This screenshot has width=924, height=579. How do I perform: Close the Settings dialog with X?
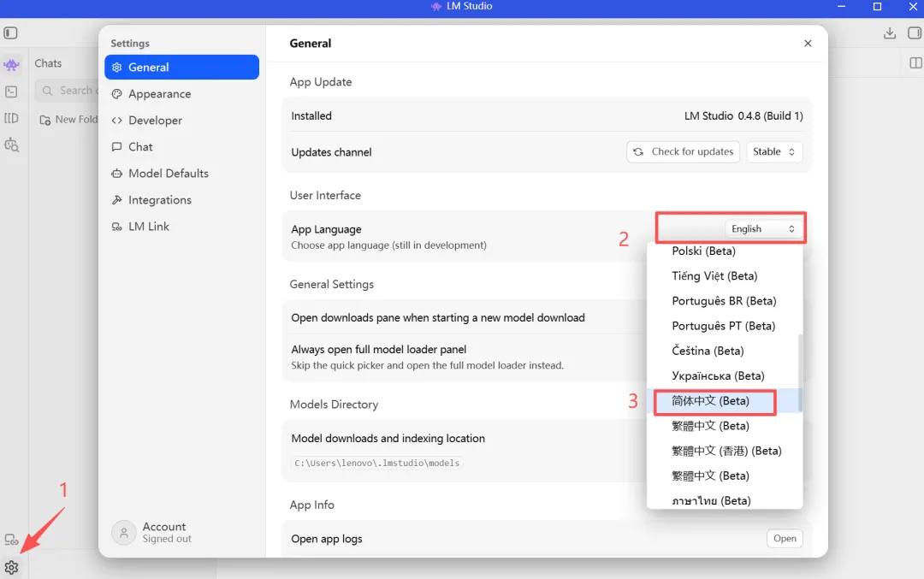[808, 43]
